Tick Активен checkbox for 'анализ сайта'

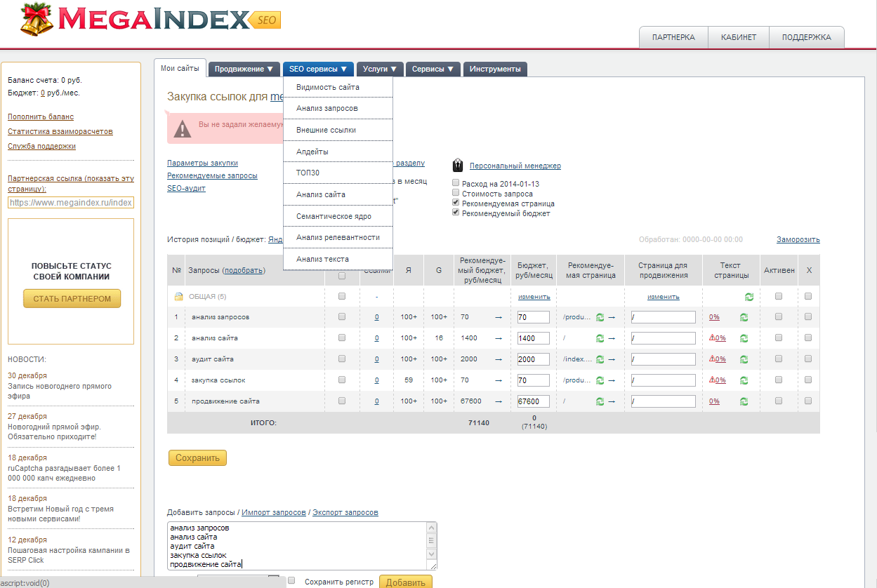pos(779,338)
